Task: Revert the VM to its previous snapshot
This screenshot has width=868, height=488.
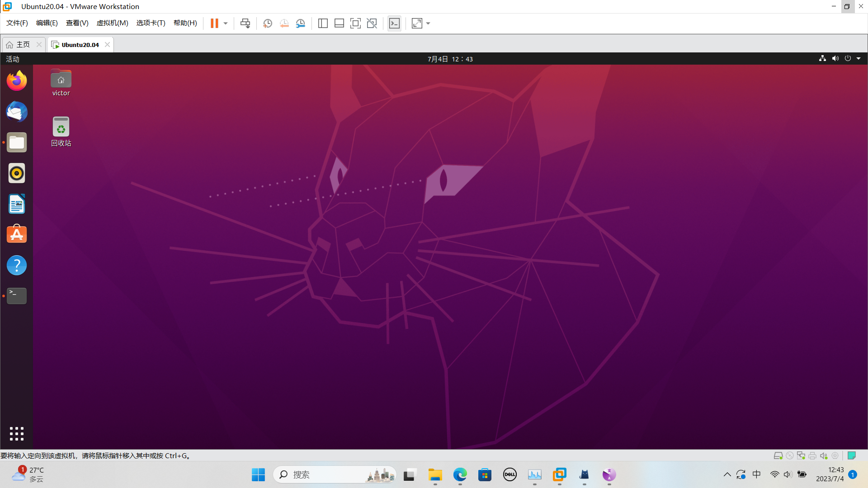Action: [x=284, y=23]
